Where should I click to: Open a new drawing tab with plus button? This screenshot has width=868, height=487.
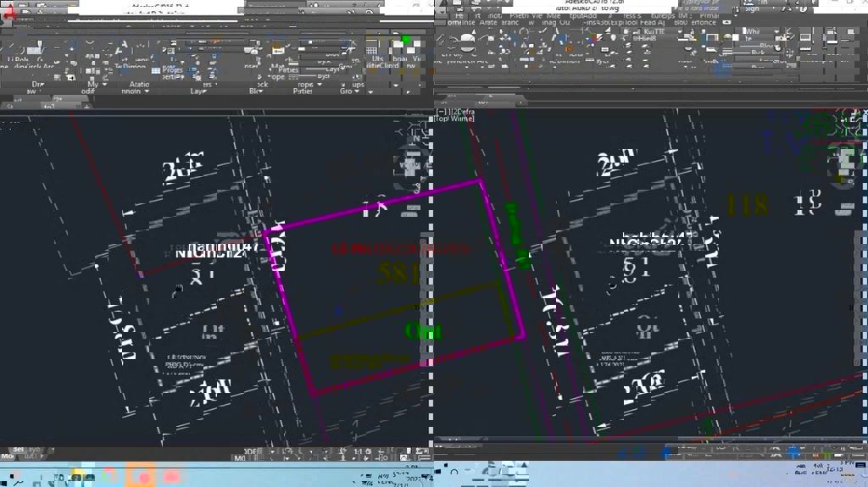tap(86, 107)
